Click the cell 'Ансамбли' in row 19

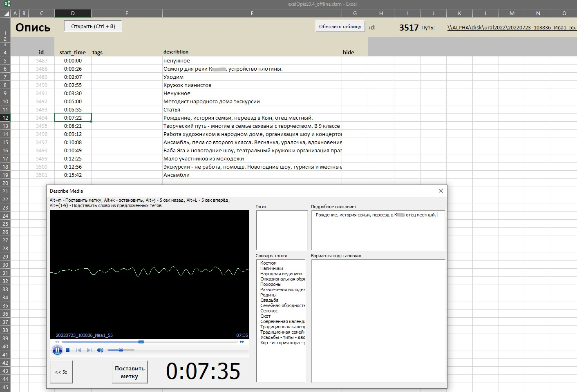(x=252, y=175)
